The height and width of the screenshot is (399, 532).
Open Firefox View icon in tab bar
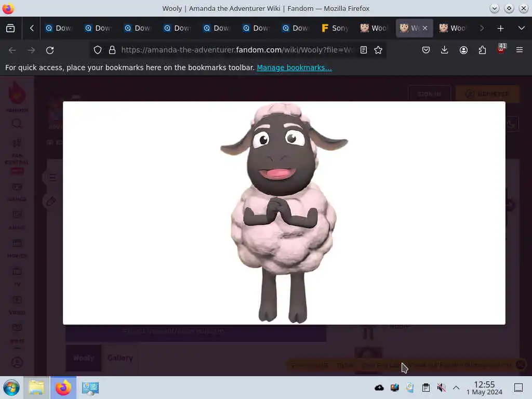pos(10,28)
